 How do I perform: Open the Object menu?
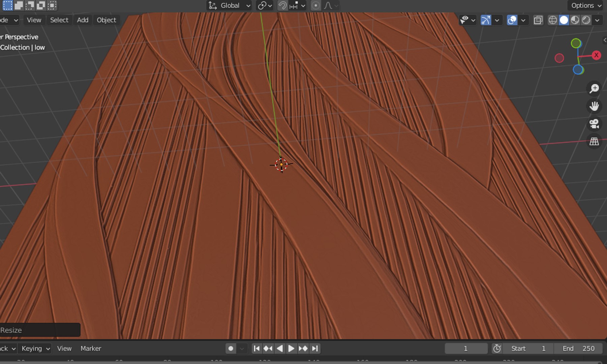[107, 20]
